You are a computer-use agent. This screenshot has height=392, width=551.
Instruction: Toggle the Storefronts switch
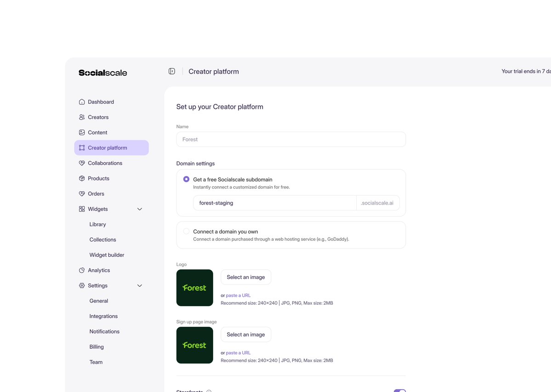400,391
